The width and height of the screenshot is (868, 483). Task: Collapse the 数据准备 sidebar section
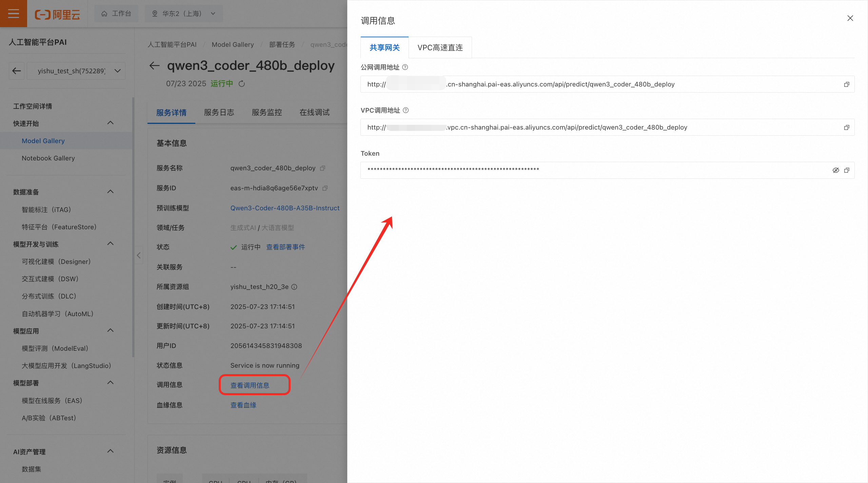coord(110,192)
